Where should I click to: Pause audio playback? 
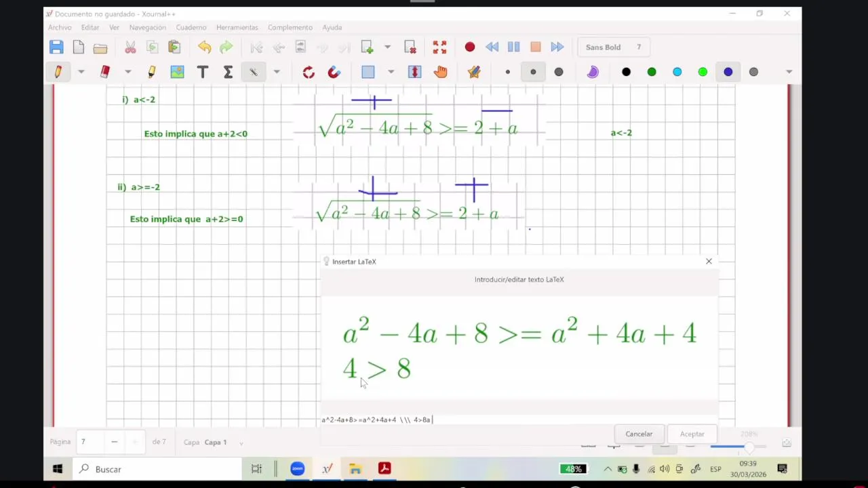[x=514, y=47]
